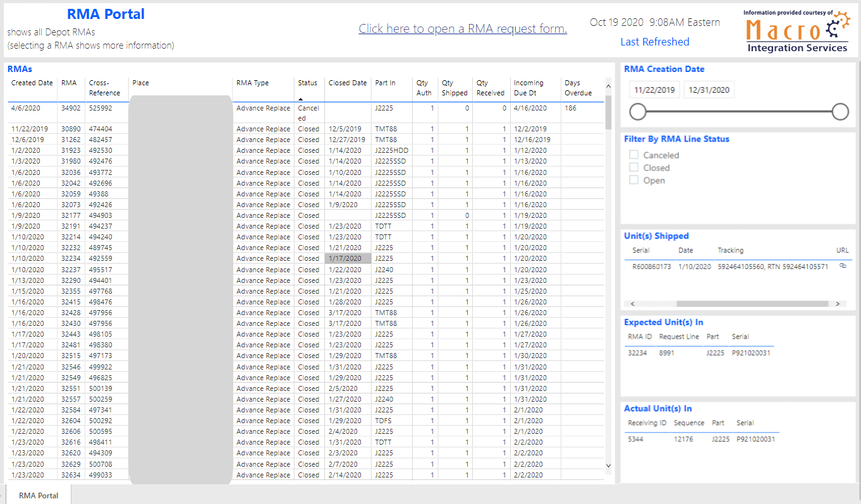
Task: Click the RMA table scroll-down arrow
Action: coord(608,465)
